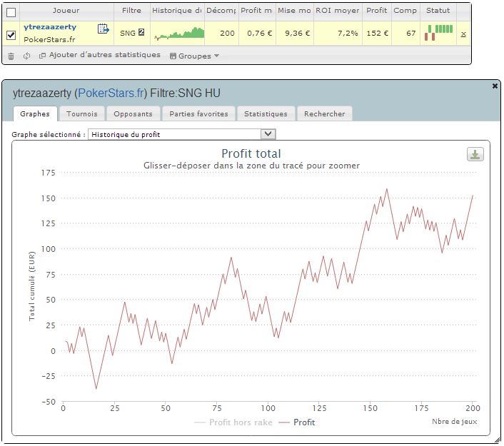The width and height of the screenshot is (504, 446).
Task: Sort by the Filtre column header
Action: pyautogui.click(x=131, y=11)
